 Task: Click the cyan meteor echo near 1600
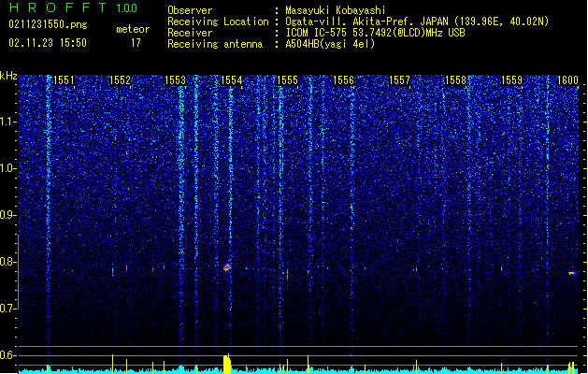coord(571,273)
